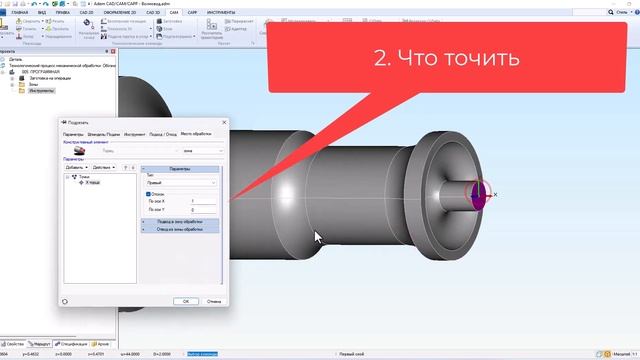Click the Заготовка ribbon icon

pyautogui.click(x=159, y=21)
